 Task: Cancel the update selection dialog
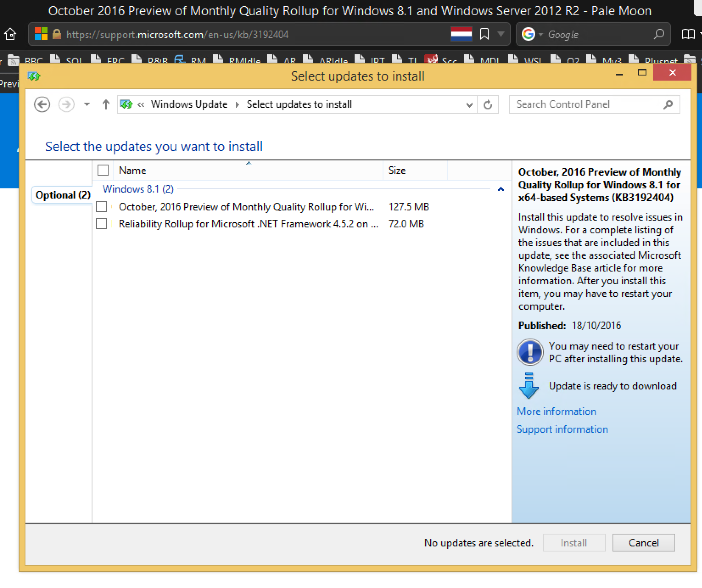643,543
